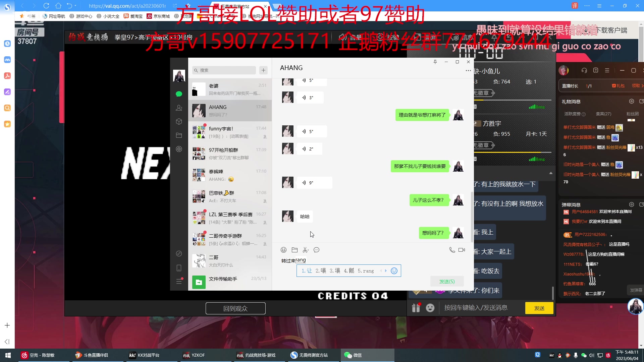Open LZL 第三赛季 季后赛 group chat
This screenshot has width=644, height=362.
[230, 218]
